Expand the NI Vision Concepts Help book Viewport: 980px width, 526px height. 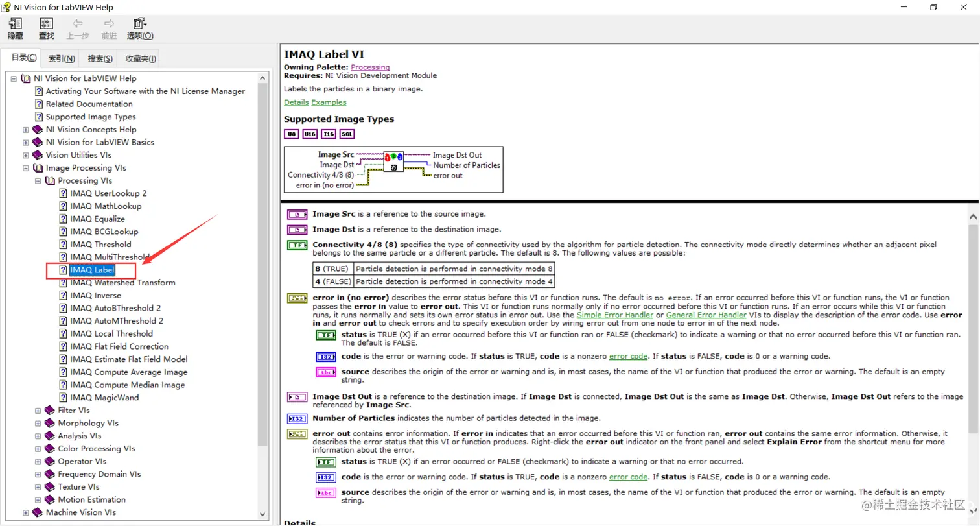[26, 130]
